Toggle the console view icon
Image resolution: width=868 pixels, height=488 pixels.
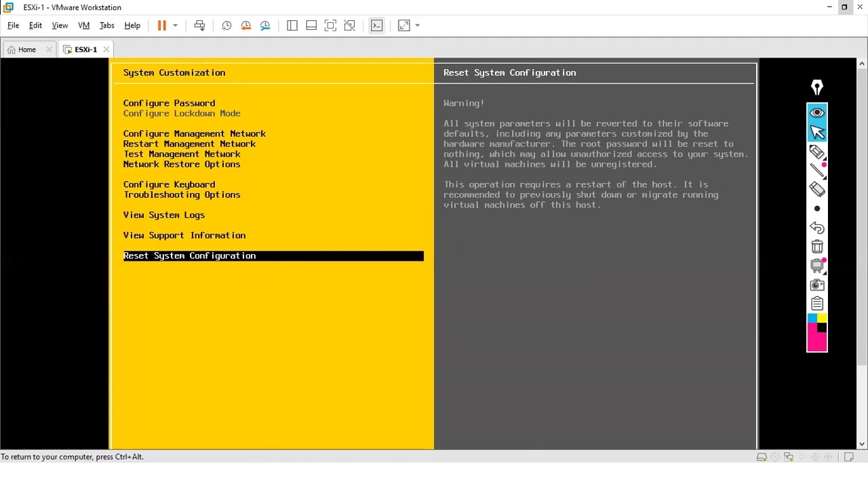(377, 26)
